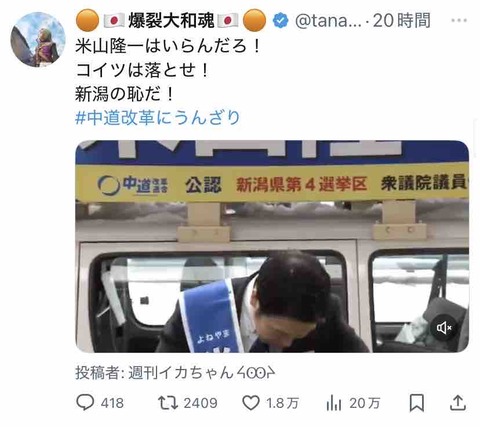
Task: Unmute the video with the speaker icon
Action: point(444,328)
